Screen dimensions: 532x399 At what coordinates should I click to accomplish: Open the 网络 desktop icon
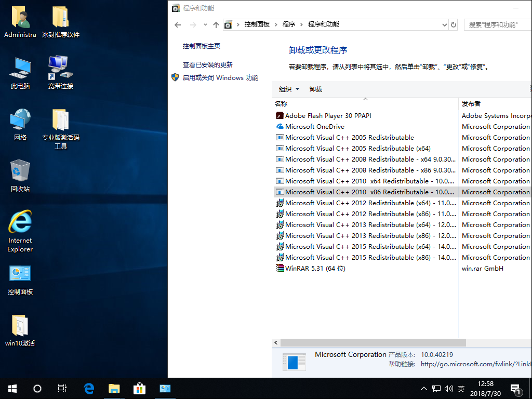coord(20,124)
